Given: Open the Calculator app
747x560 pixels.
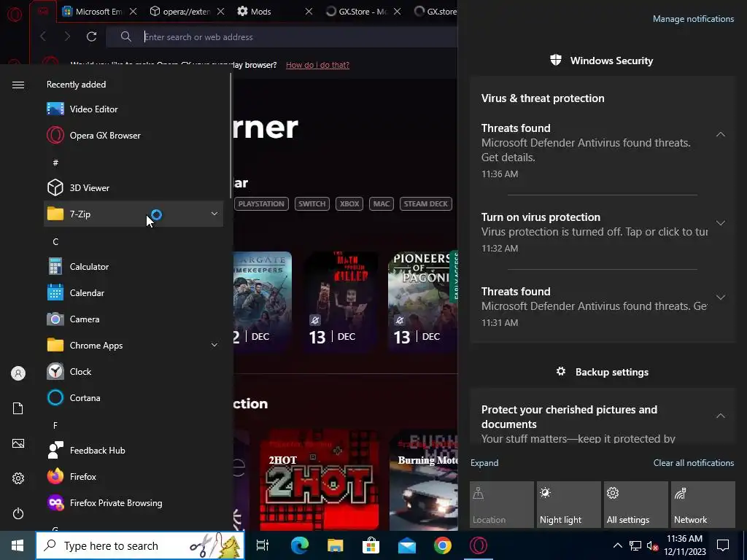Looking at the screenshot, I should 133,267.
